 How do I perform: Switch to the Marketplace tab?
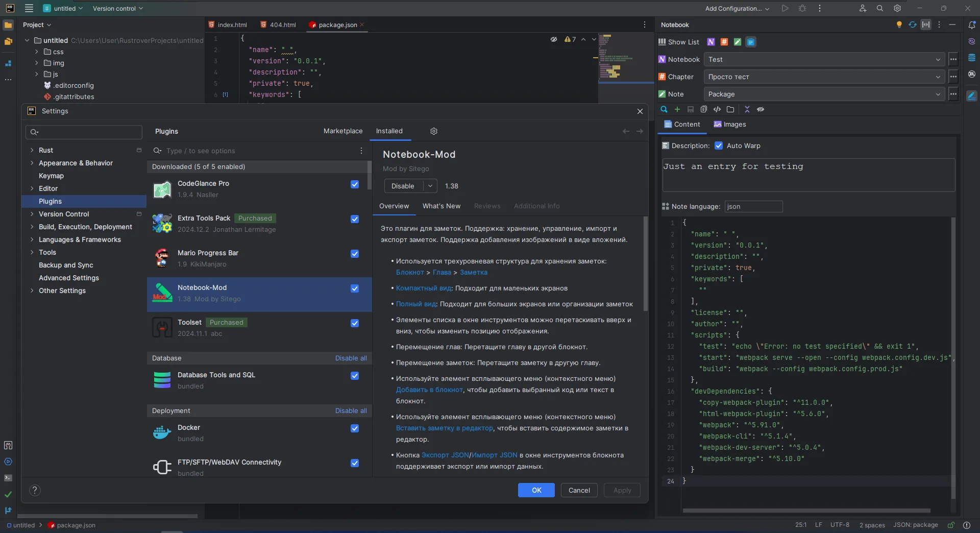(x=343, y=131)
